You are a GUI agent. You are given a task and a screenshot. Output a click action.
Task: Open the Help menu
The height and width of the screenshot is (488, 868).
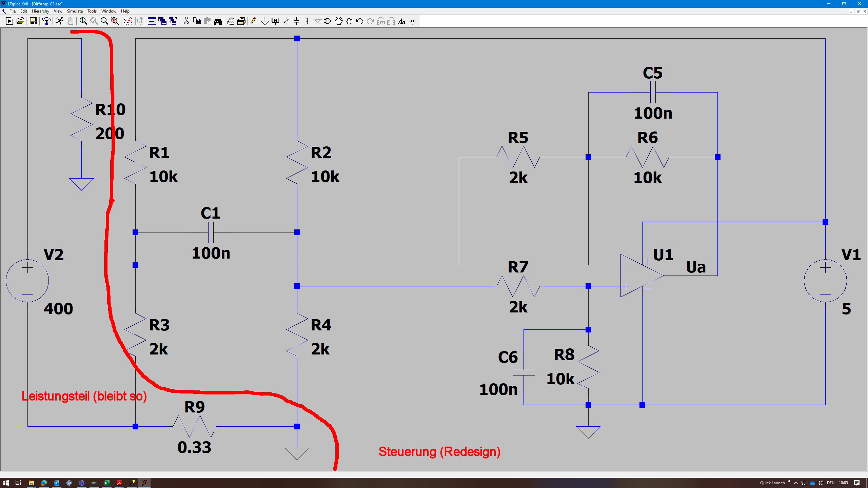click(125, 11)
